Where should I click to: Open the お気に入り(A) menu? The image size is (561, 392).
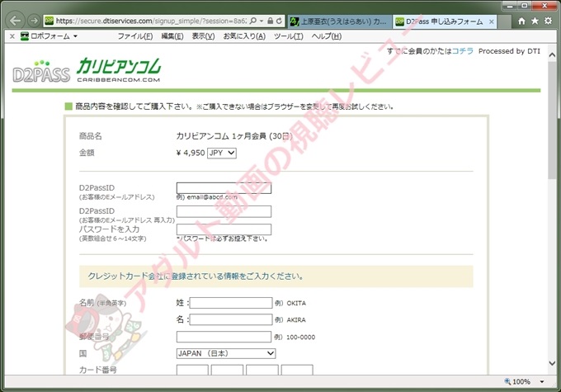244,36
